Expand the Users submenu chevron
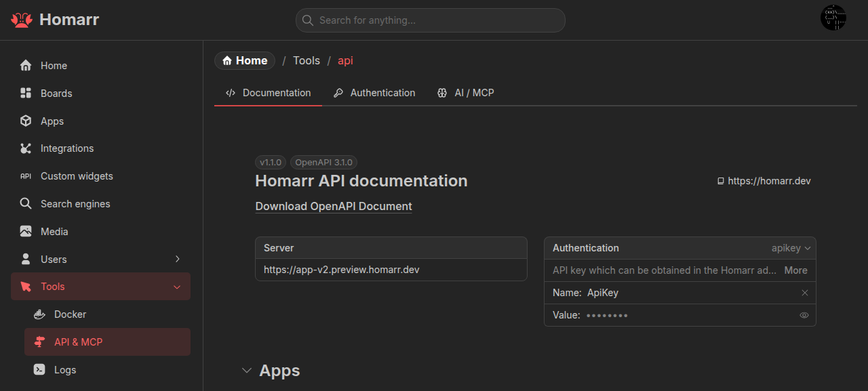The image size is (868, 391). click(178, 259)
